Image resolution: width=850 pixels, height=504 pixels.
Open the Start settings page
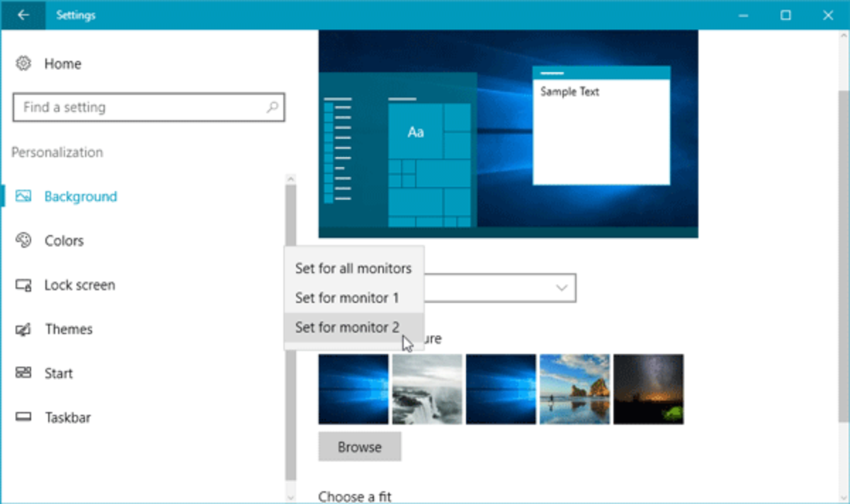[58, 373]
